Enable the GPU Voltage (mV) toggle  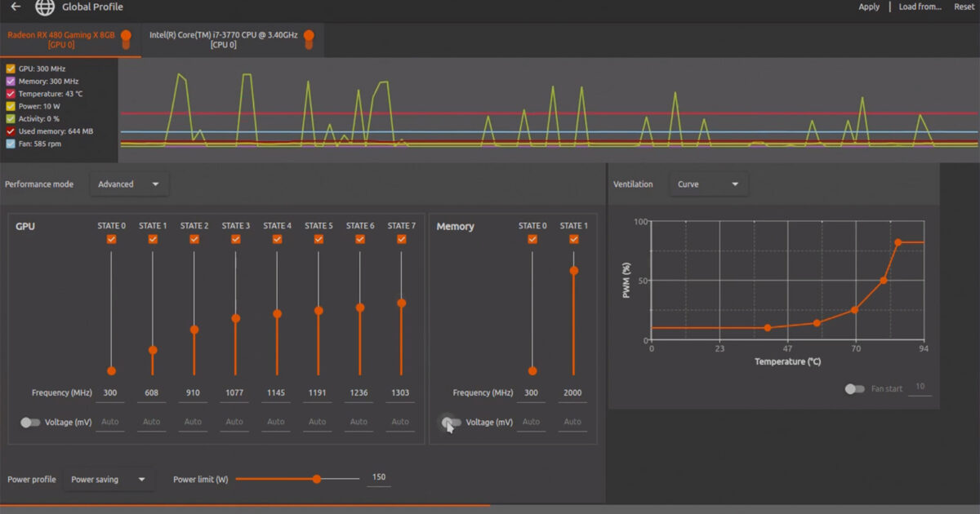pos(30,423)
